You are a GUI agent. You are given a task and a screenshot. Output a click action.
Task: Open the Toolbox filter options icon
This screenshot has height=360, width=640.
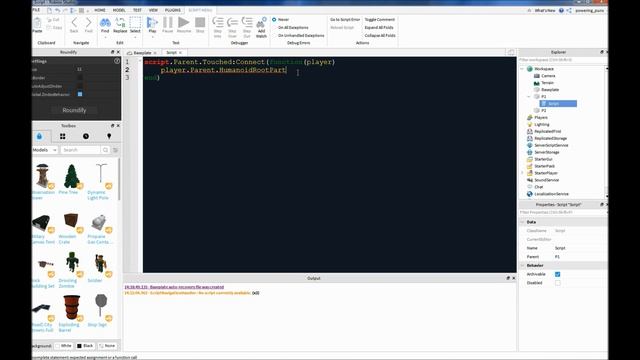(x=116, y=150)
